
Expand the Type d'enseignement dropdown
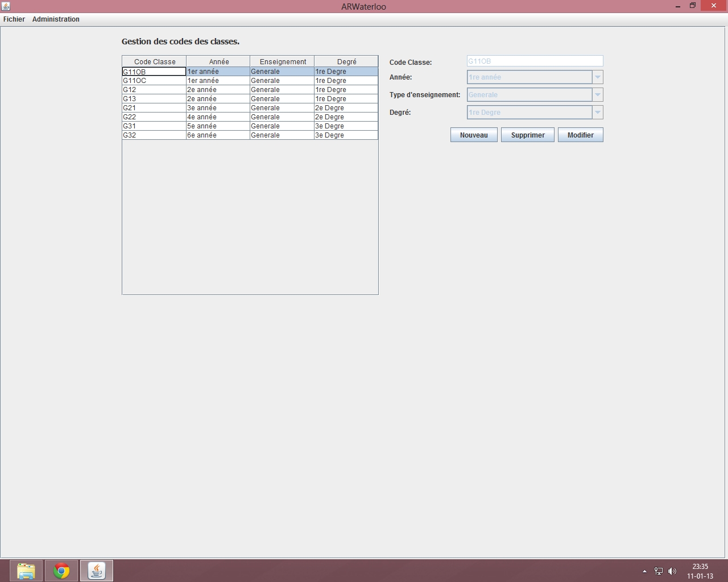point(597,95)
